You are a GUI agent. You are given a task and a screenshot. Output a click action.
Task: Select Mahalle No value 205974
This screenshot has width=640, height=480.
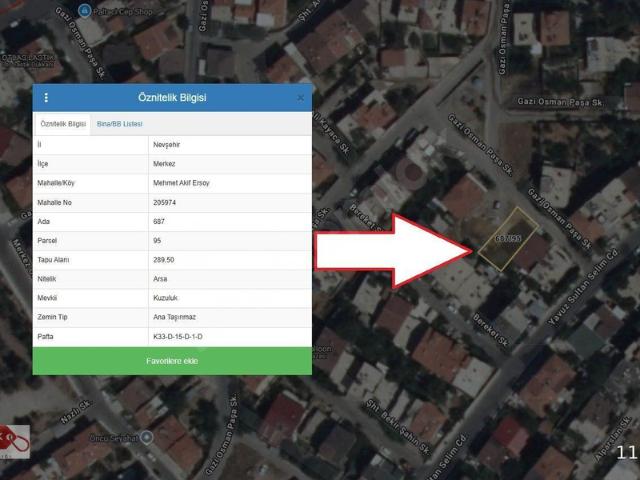click(x=164, y=202)
